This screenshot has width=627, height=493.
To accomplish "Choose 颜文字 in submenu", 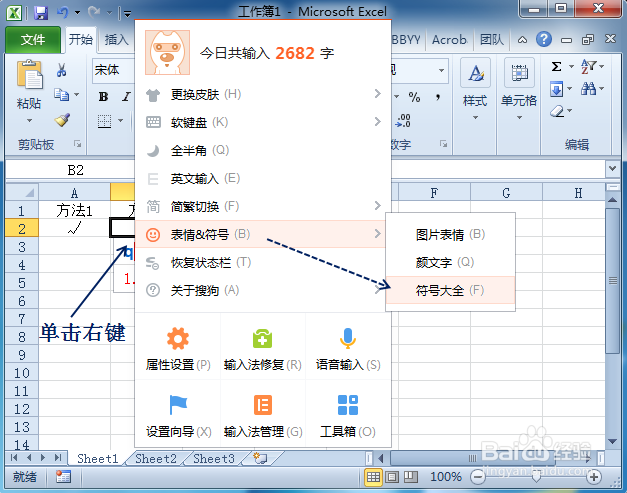I will (x=450, y=262).
